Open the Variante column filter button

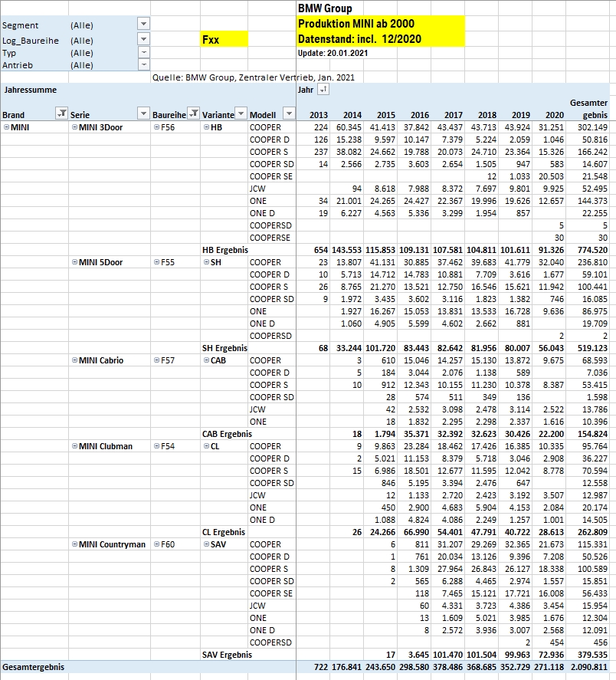(x=241, y=114)
